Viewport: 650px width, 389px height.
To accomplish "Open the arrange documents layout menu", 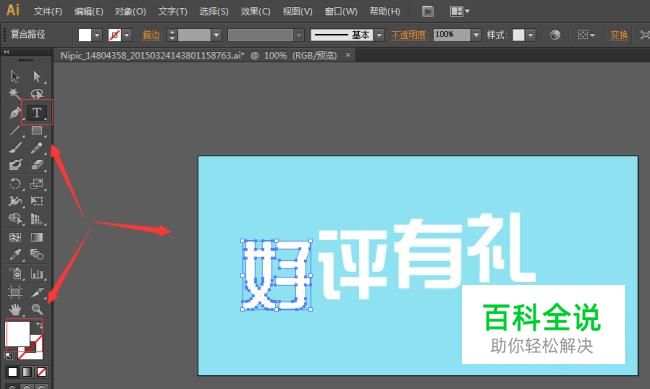I will 459,11.
